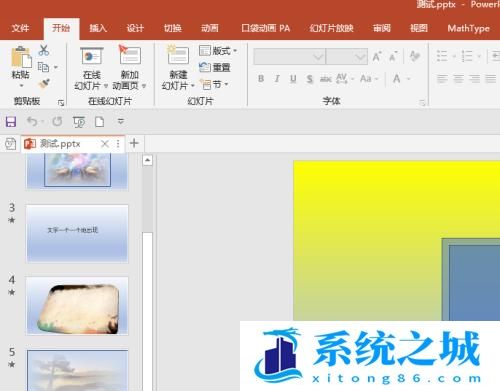The image size is (500, 391).
Task: Center align text
Action: 458,79
